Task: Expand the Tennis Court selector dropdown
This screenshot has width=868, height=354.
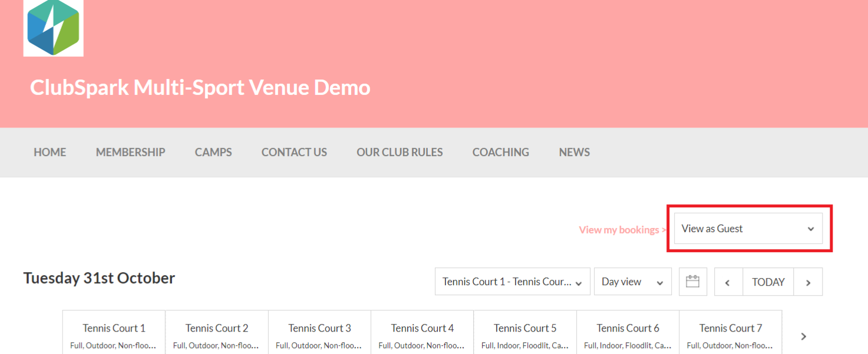Action: point(513,282)
